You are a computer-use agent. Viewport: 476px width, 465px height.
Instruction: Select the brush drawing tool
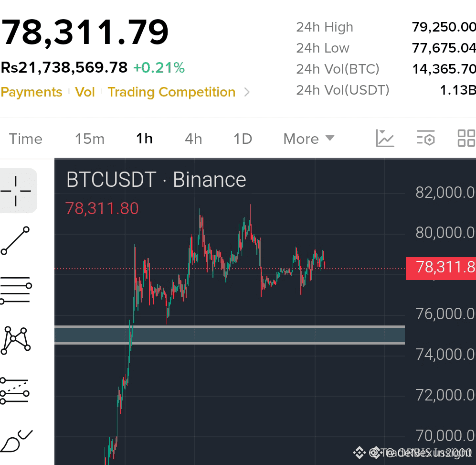click(x=16, y=441)
